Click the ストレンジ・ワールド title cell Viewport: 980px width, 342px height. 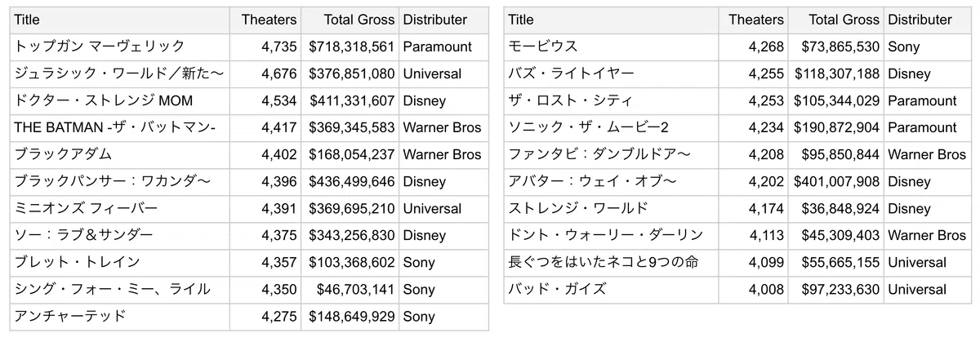coord(610,208)
